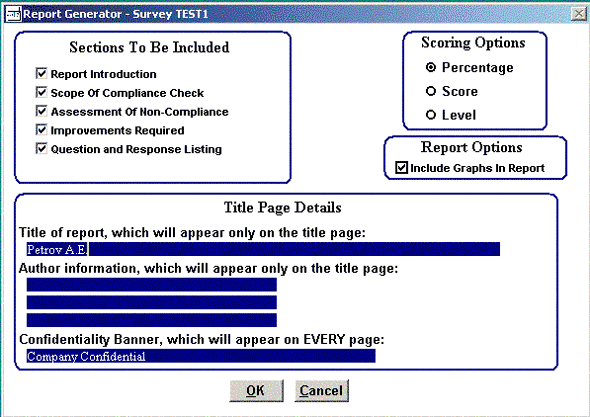Viewport: 590px width, 417px height.
Task: Toggle Assessment Of Non-Compliance checkbox
Action: click(41, 111)
